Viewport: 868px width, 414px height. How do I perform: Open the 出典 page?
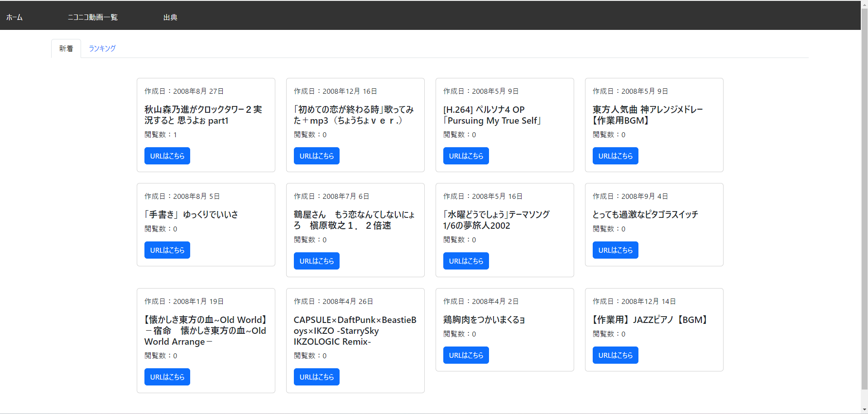click(x=170, y=17)
